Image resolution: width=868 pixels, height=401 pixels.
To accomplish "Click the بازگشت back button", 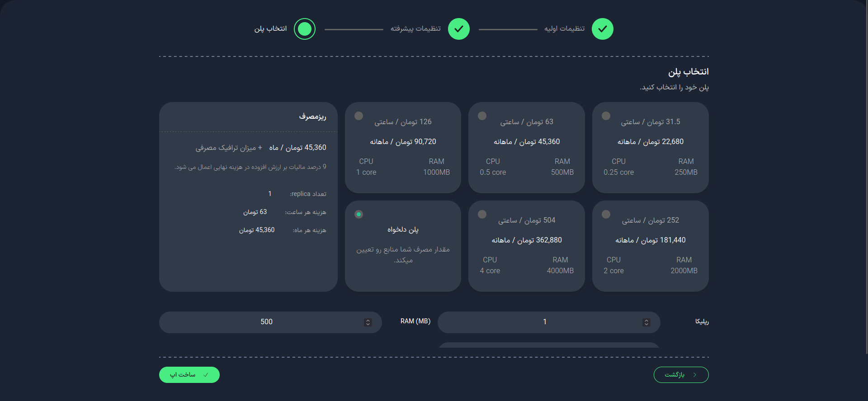I will tap(681, 375).
